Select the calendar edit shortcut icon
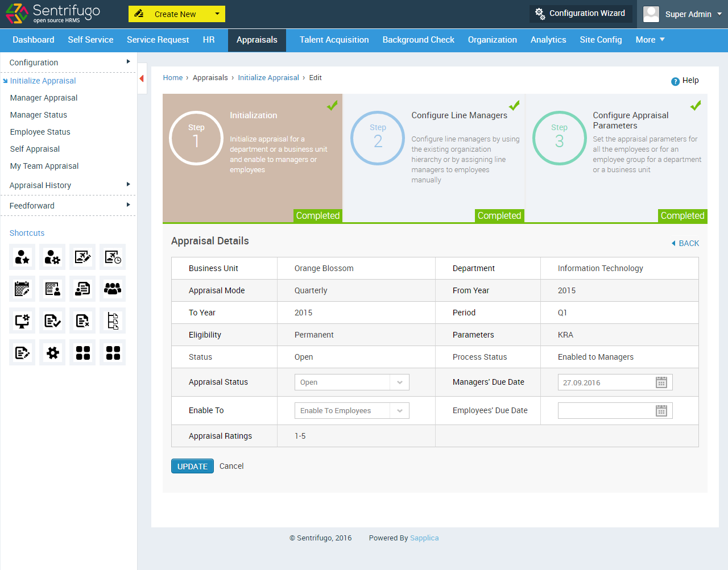The image size is (728, 570). (22, 289)
